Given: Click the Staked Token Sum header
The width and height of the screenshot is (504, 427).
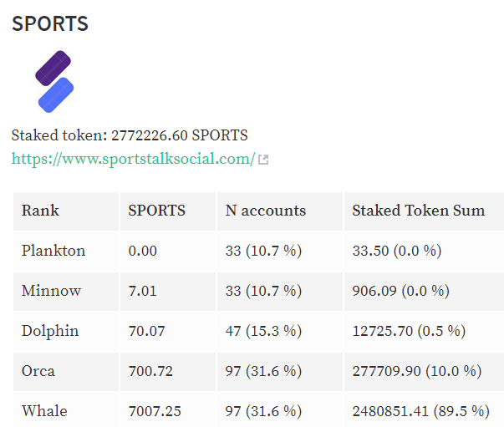Looking at the screenshot, I should (x=424, y=211).
